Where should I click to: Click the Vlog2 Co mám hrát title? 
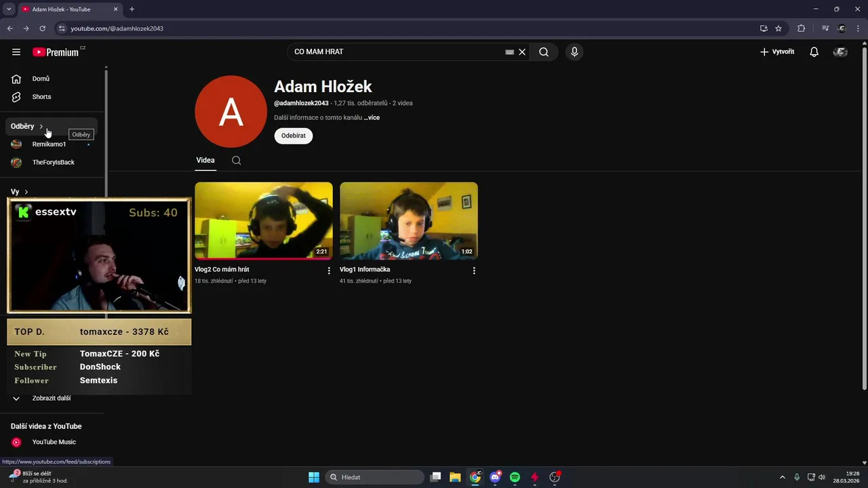222,270
